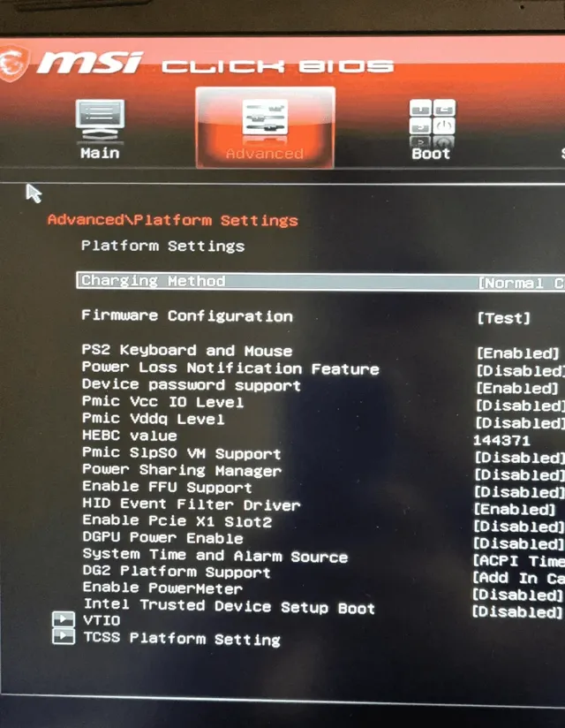Toggle PS2 Keyboard and Mouse [Enabled] value
Viewport: 565px width, 728px height.
(517, 353)
